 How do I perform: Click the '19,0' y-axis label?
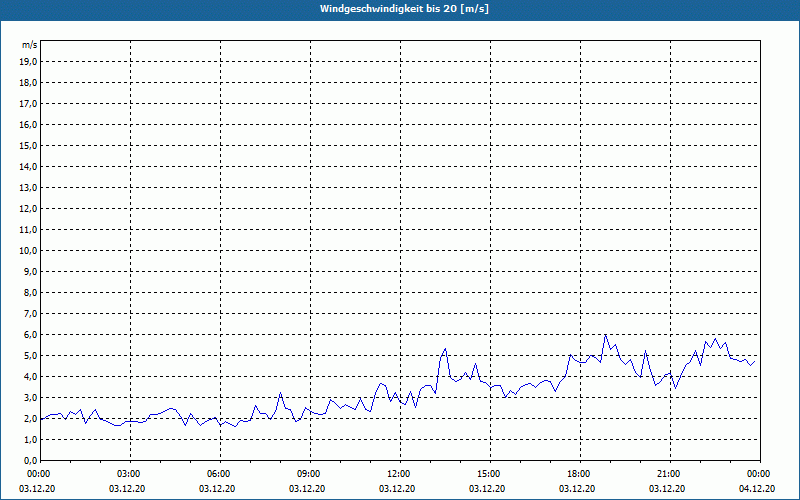pos(29,62)
